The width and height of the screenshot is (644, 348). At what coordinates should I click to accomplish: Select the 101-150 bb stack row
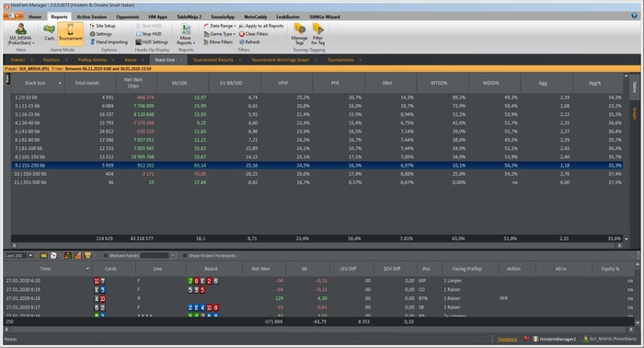(316, 157)
